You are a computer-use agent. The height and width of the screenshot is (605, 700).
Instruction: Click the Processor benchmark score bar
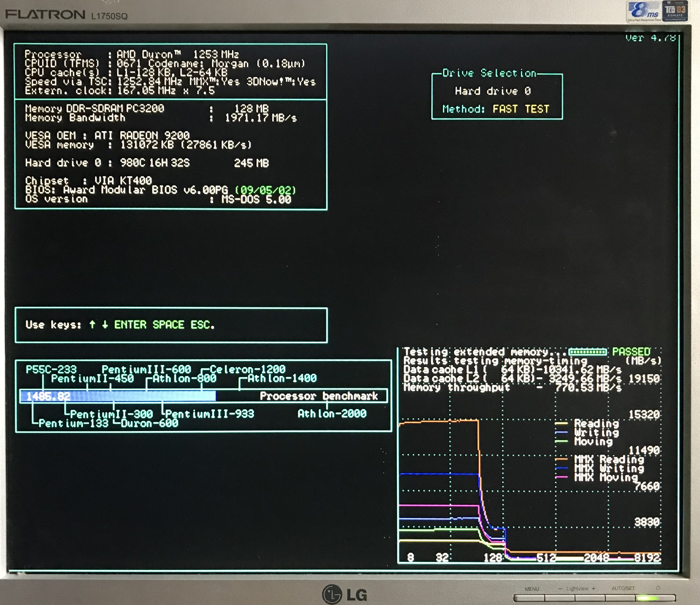coord(118,396)
